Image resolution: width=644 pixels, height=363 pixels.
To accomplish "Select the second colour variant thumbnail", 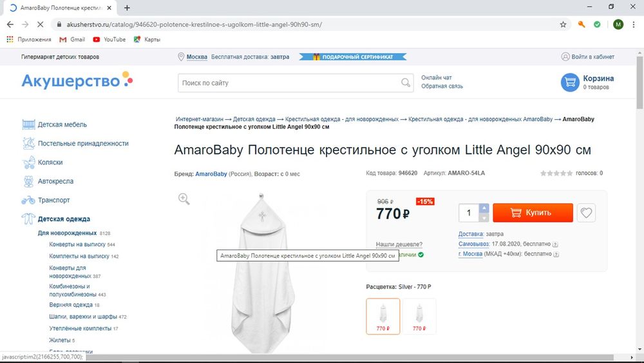I will 419,316.
